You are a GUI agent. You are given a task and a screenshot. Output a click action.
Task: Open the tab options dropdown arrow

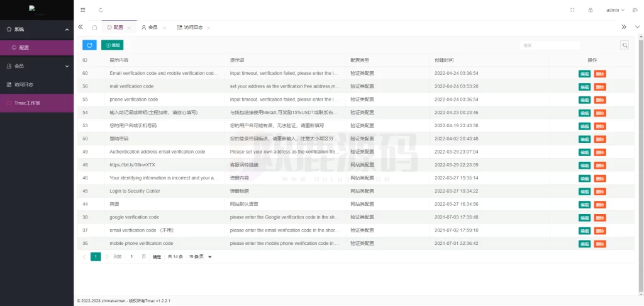coord(638,26)
